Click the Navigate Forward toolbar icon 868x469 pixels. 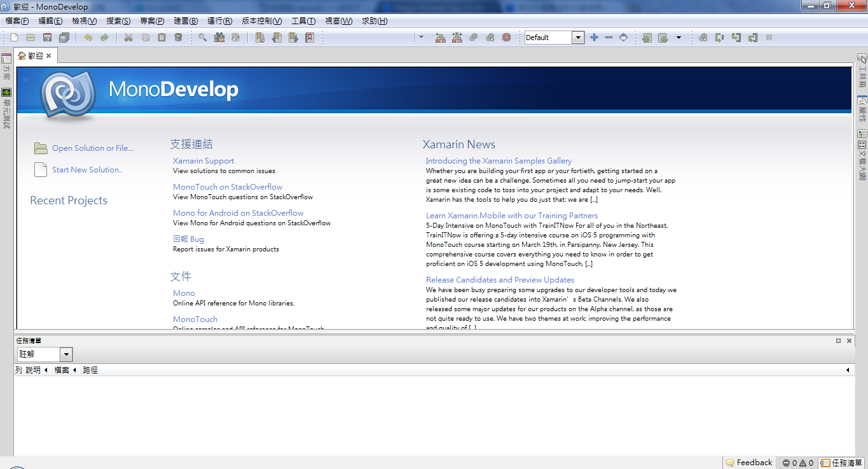[663, 38]
